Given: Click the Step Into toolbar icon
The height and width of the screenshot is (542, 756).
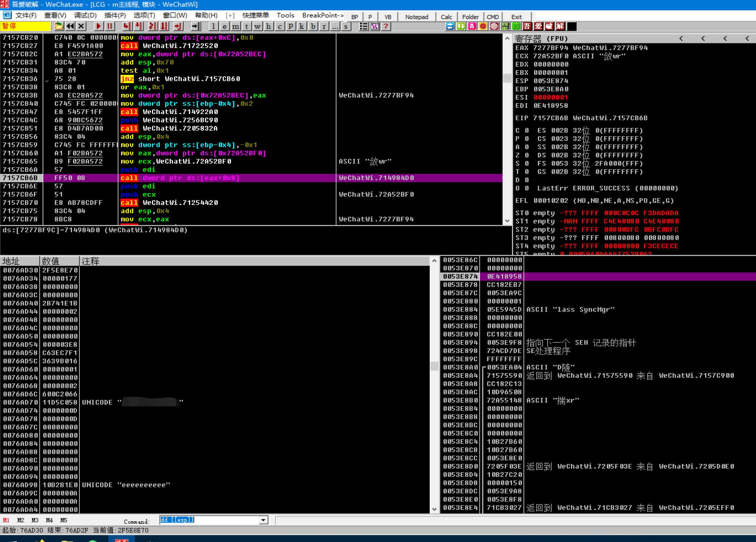Looking at the screenshot, I should point(127,26).
